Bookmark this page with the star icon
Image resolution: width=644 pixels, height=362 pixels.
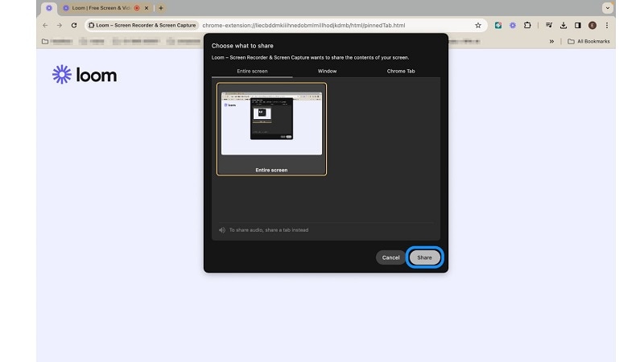[x=477, y=25]
